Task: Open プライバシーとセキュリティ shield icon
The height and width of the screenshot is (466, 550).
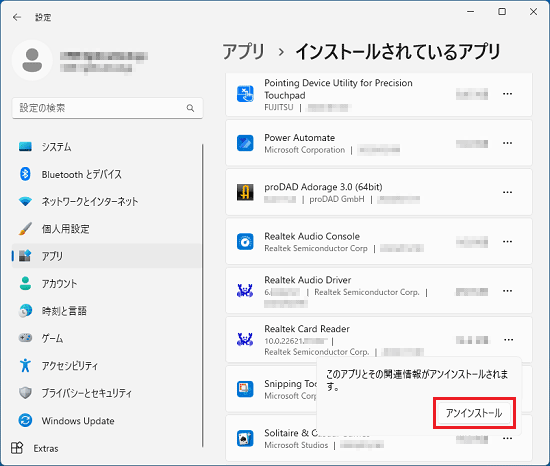Action: [25, 393]
